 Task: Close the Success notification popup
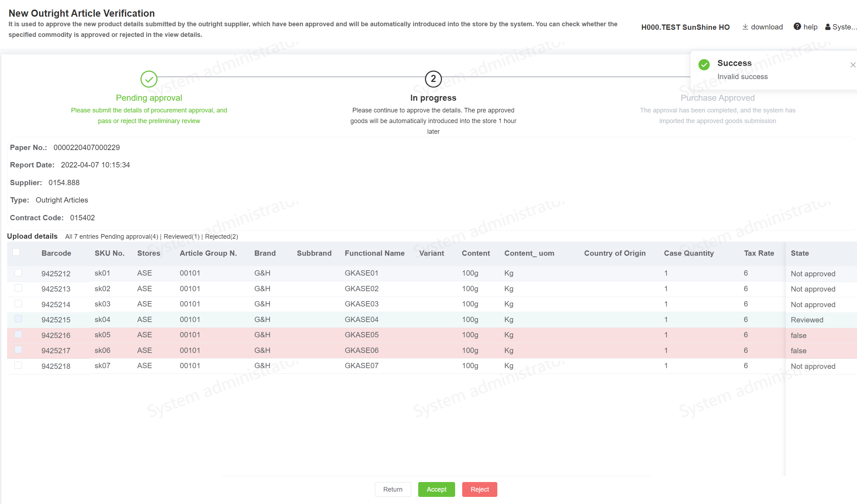tap(853, 65)
